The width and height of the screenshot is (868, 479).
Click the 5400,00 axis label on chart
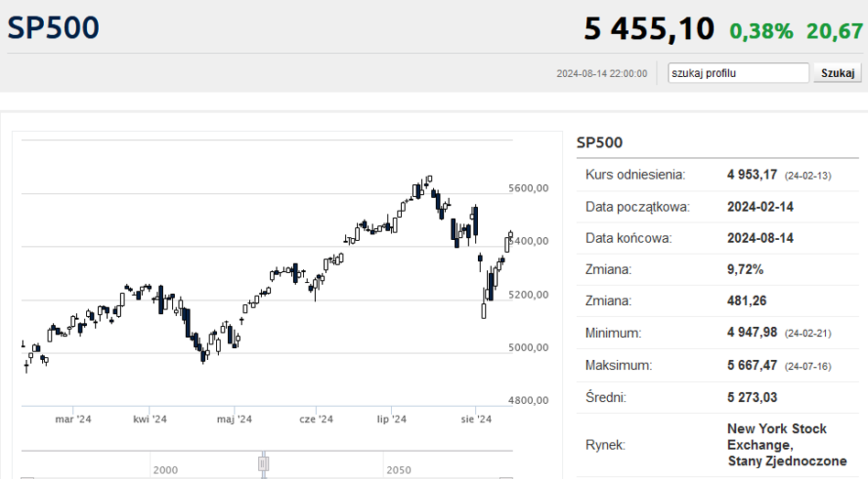tap(528, 241)
